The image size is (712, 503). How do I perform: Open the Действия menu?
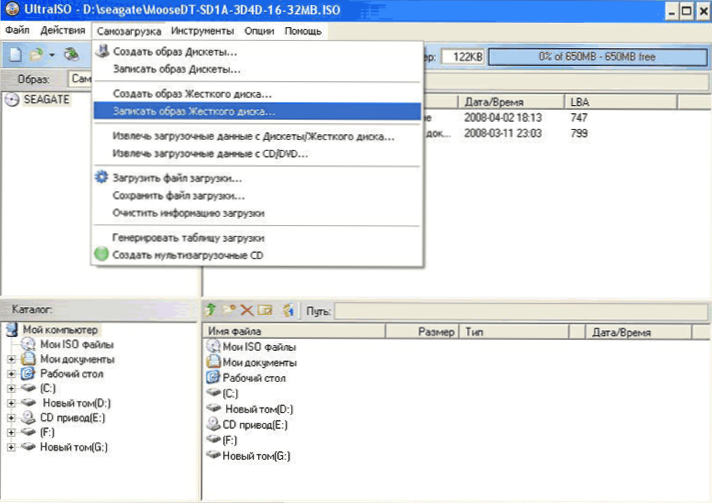coord(62,30)
